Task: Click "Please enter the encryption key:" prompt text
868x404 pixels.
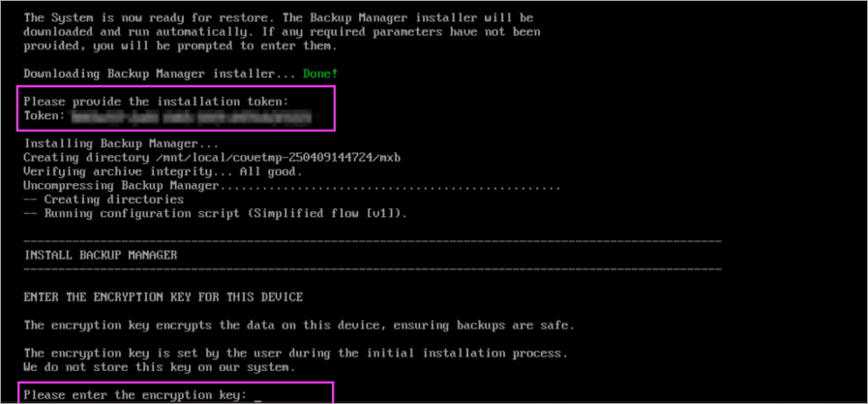Action: click(135, 395)
